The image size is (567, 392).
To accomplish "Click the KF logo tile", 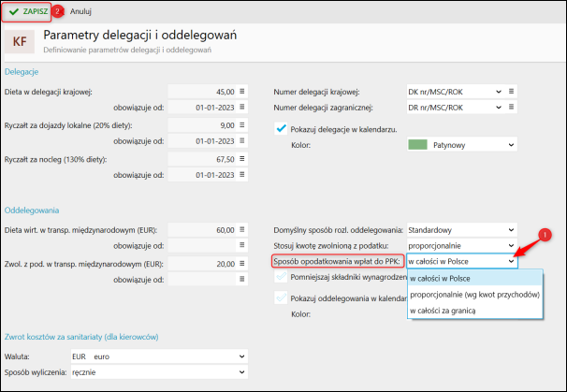I will click(x=20, y=41).
